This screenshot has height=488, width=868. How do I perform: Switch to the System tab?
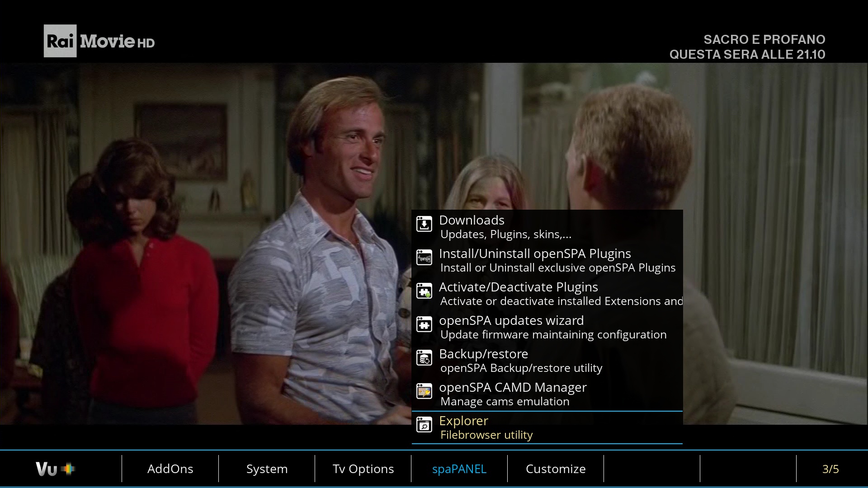[267, 469]
